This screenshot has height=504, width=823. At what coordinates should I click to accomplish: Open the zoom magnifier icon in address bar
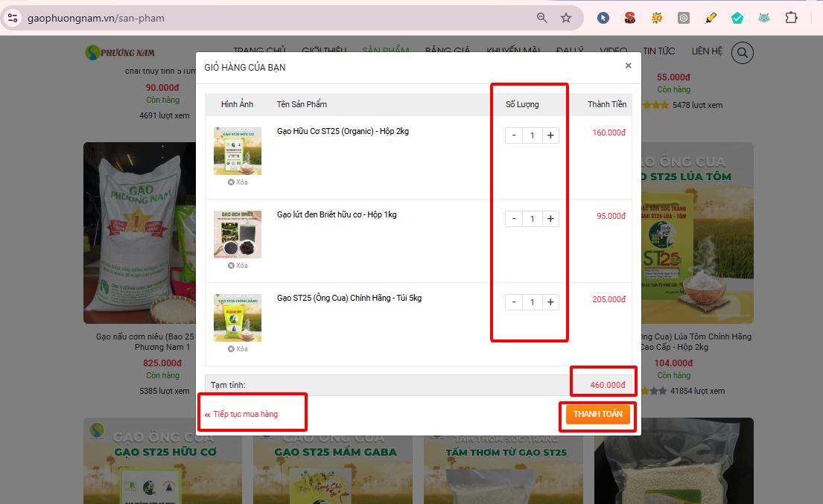(x=542, y=18)
